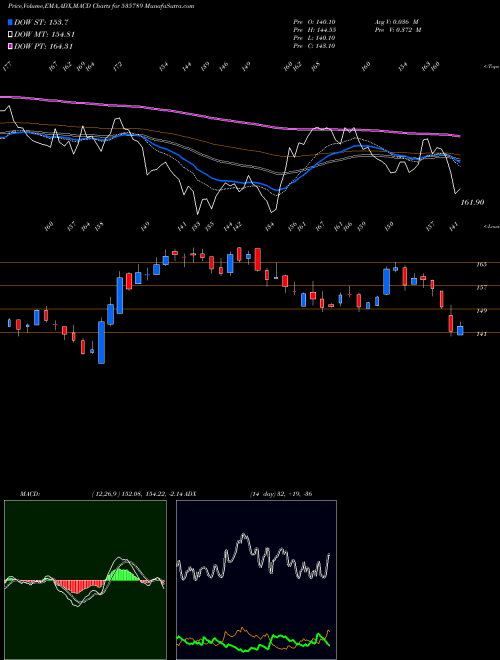Click the last blue candlestick near 141
This screenshot has height=660, width=500.
click(460, 330)
